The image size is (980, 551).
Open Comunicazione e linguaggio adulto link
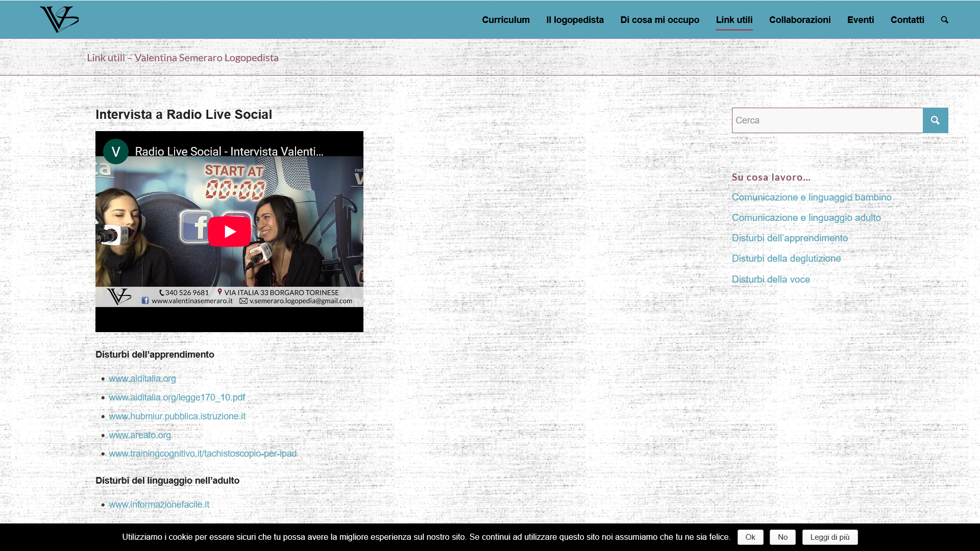[806, 218]
